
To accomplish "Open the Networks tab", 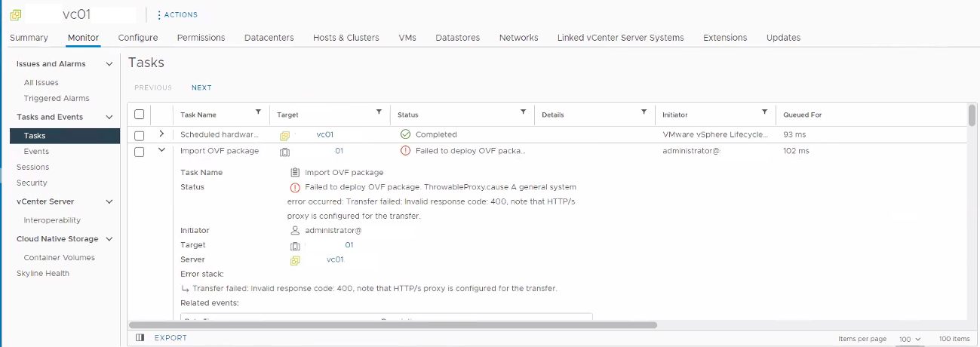I will (x=519, y=38).
